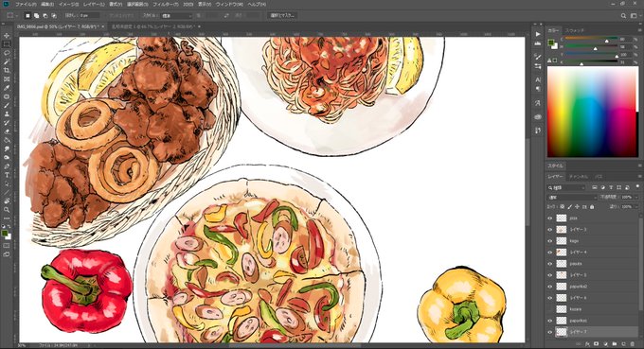Select the Lasso tool
This screenshot has width=644, height=349.
click(x=7, y=53)
